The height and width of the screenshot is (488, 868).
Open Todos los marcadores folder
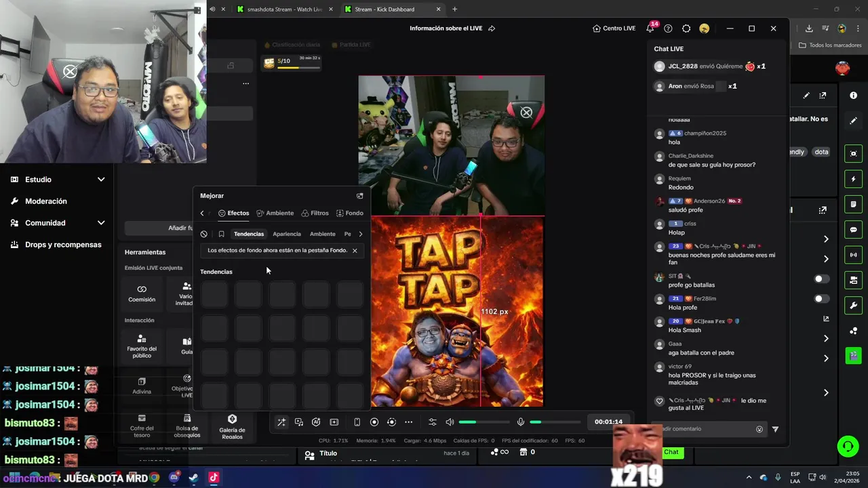tap(830, 45)
